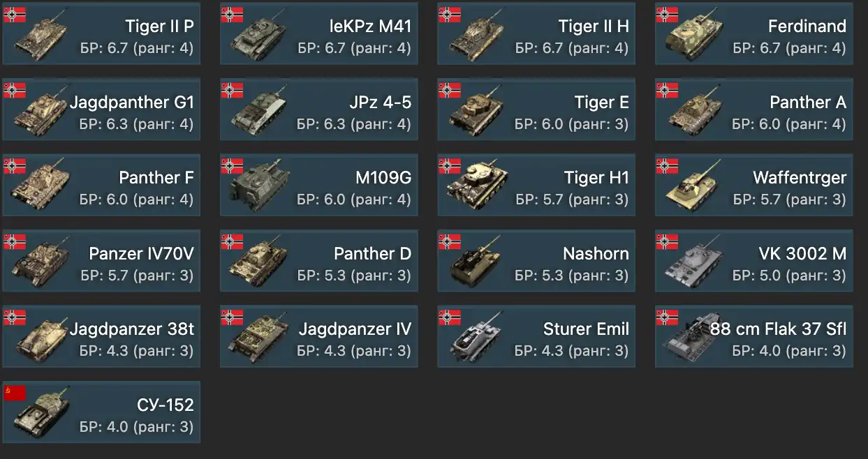Open the Jagdpanther G1 card
Image resolution: width=868 pixels, height=459 pixels.
point(101,110)
